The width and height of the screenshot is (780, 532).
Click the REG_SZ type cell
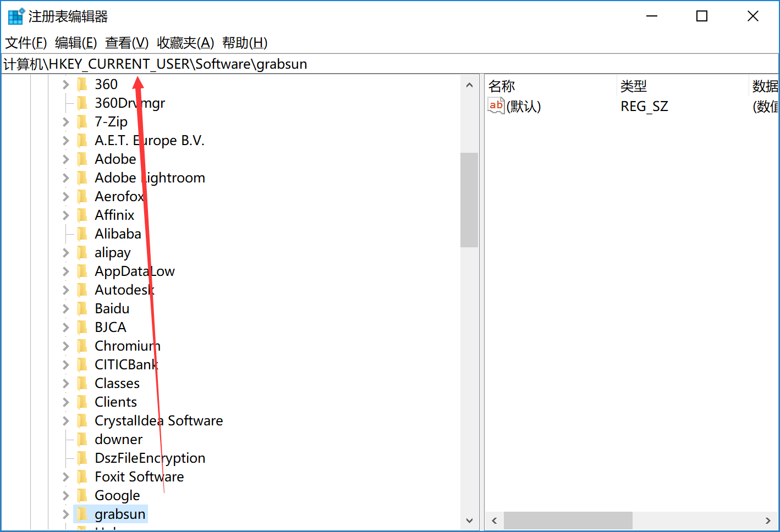point(644,106)
